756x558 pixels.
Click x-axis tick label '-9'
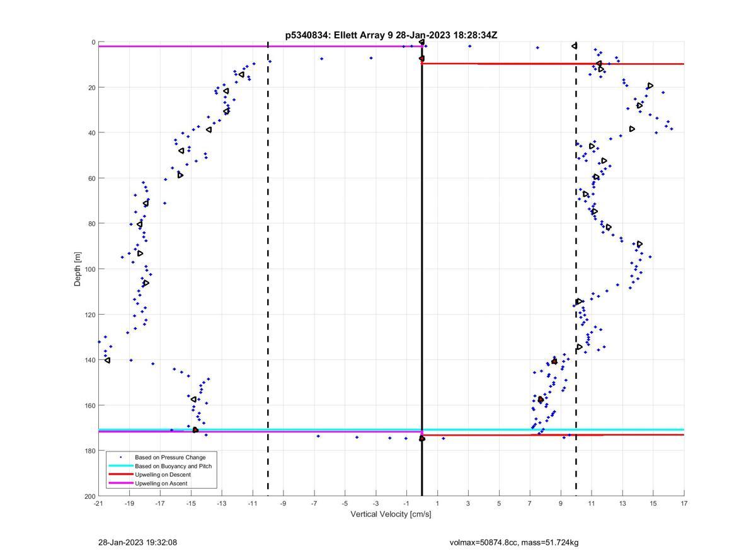coord(283,503)
